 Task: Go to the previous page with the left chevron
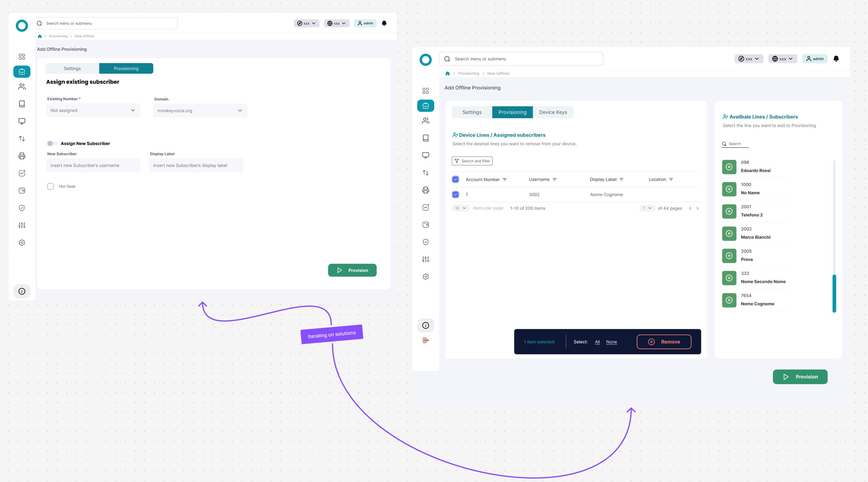(x=690, y=208)
